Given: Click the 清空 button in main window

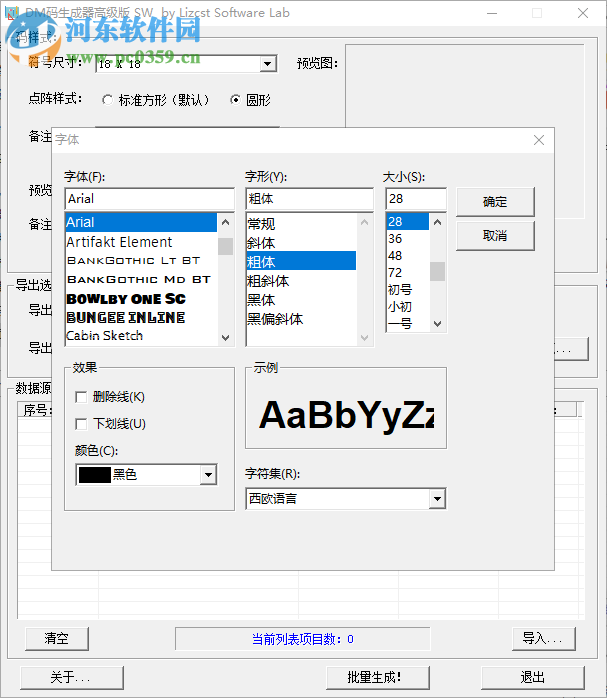Looking at the screenshot, I should pyautogui.click(x=57, y=638).
